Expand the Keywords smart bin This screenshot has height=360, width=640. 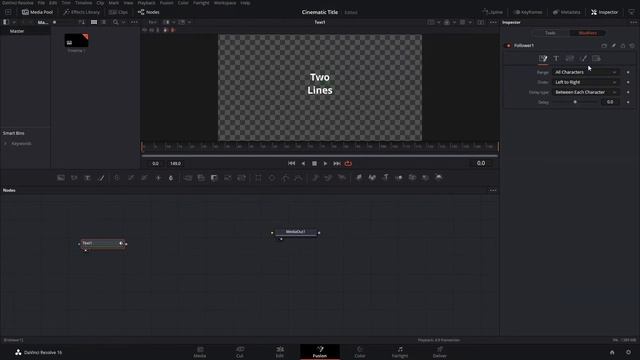click(x=6, y=144)
